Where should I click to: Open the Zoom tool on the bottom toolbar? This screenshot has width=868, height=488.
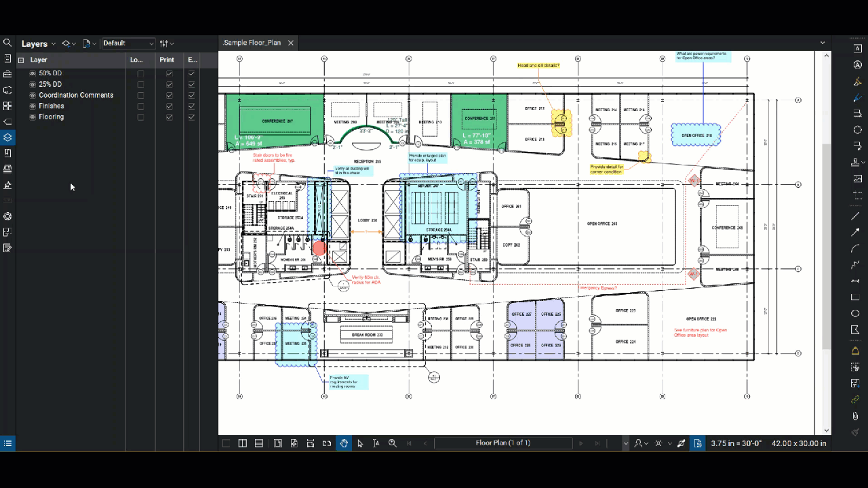click(x=392, y=443)
